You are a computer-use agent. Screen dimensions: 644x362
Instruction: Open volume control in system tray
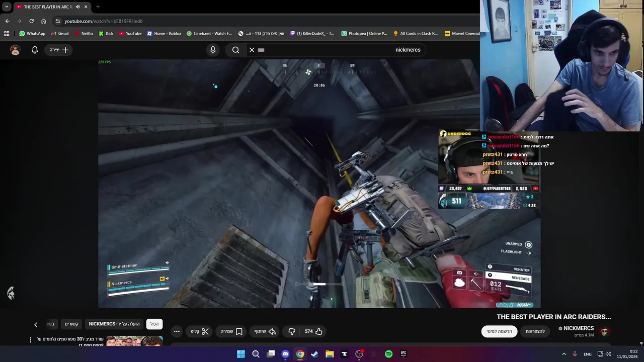point(608,354)
